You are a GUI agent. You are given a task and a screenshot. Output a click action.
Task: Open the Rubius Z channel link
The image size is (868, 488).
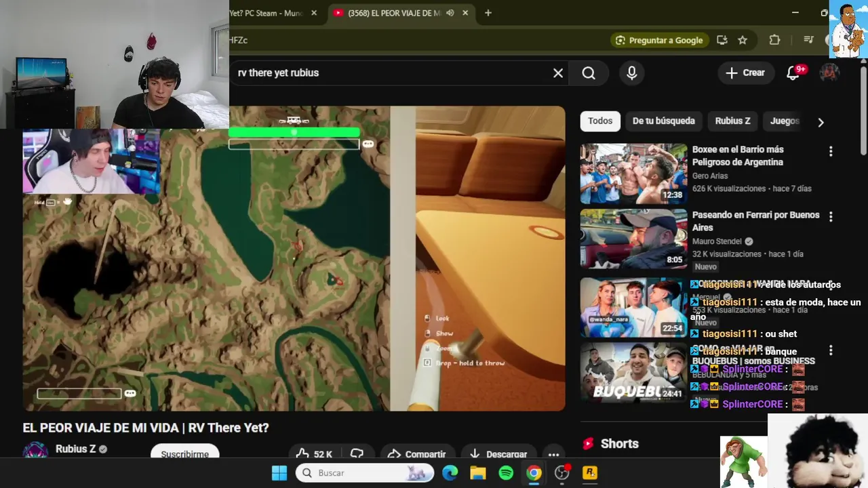coord(76,449)
